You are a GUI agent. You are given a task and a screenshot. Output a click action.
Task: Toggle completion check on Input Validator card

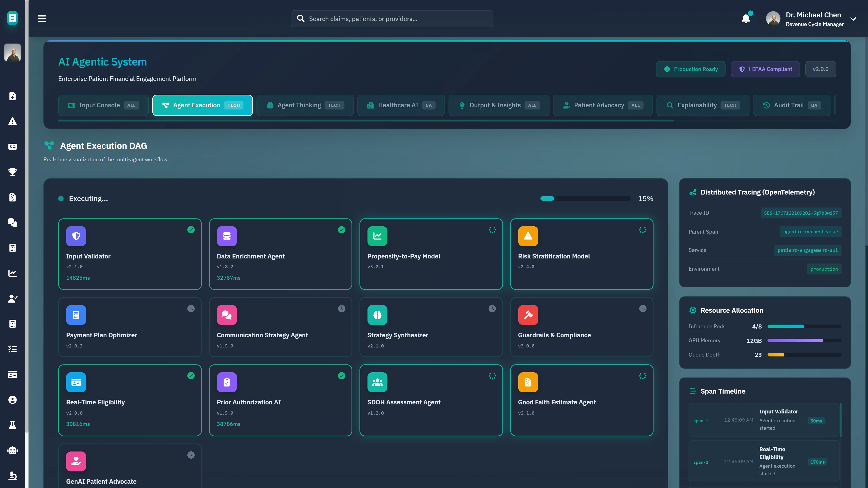point(191,230)
